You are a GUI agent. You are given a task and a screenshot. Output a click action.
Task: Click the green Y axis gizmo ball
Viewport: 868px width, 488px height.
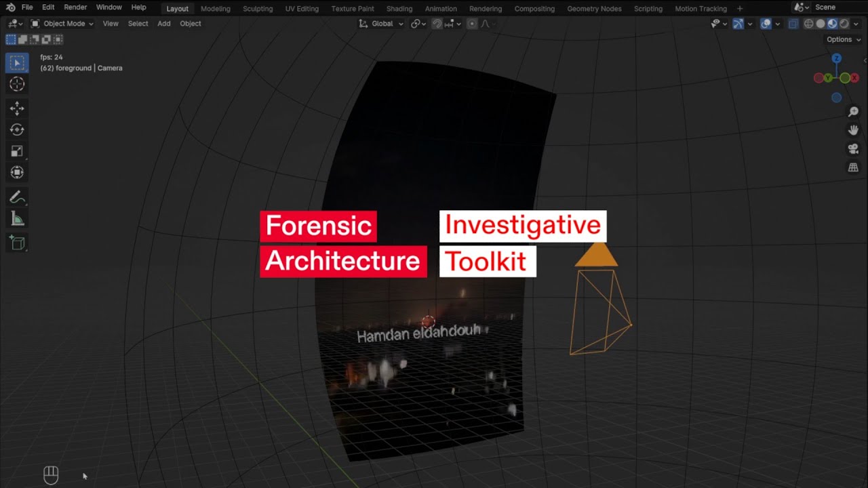point(828,79)
